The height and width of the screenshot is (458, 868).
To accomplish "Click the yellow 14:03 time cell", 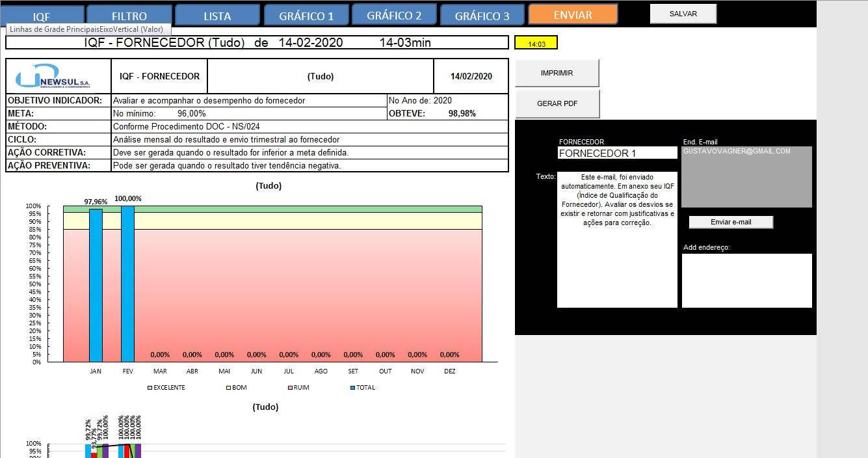I will pyautogui.click(x=536, y=44).
